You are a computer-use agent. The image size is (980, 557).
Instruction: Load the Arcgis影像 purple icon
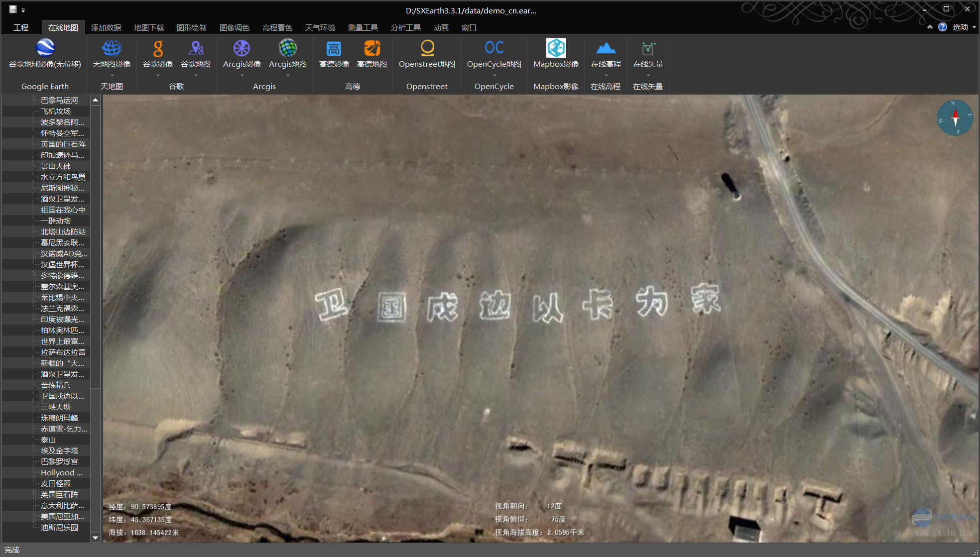[x=242, y=48]
